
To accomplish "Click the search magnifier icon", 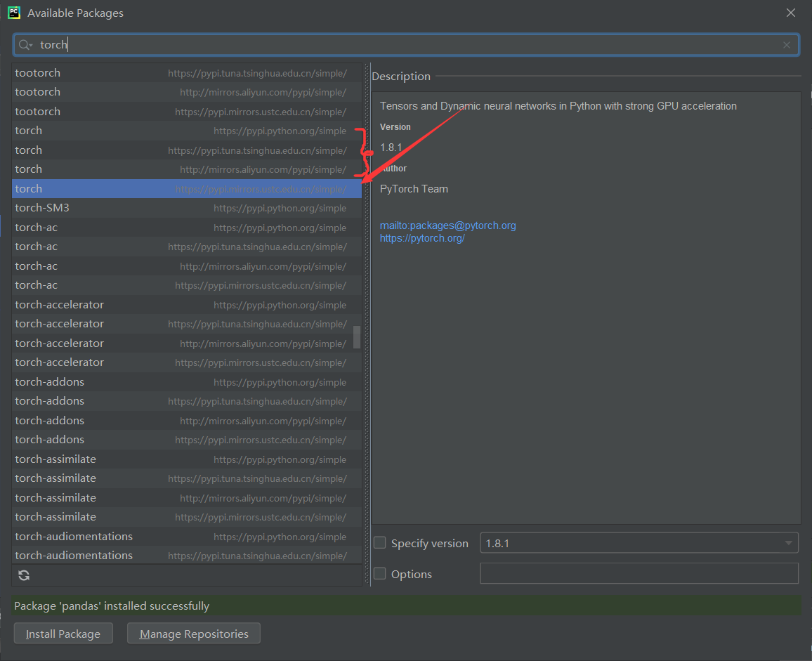I will 25,45.
